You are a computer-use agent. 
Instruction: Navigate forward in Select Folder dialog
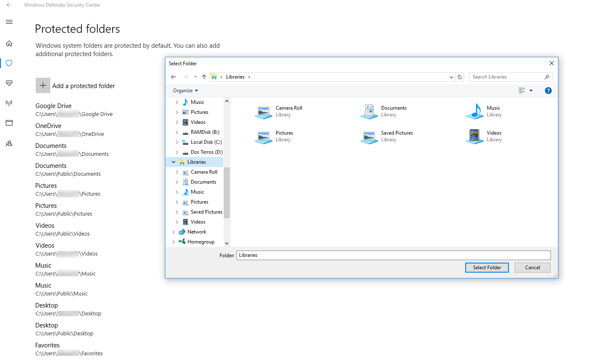pyautogui.click(x=185, y=77)
